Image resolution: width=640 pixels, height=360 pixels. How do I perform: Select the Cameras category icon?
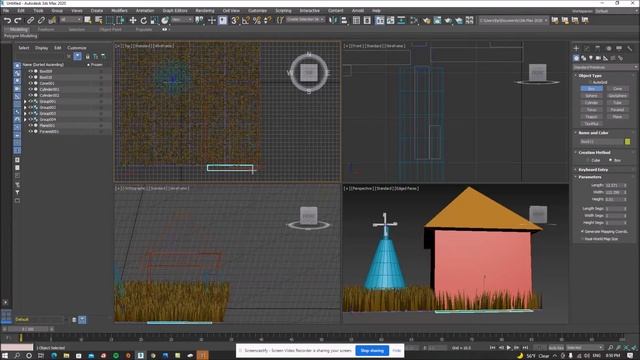(598, 58)
